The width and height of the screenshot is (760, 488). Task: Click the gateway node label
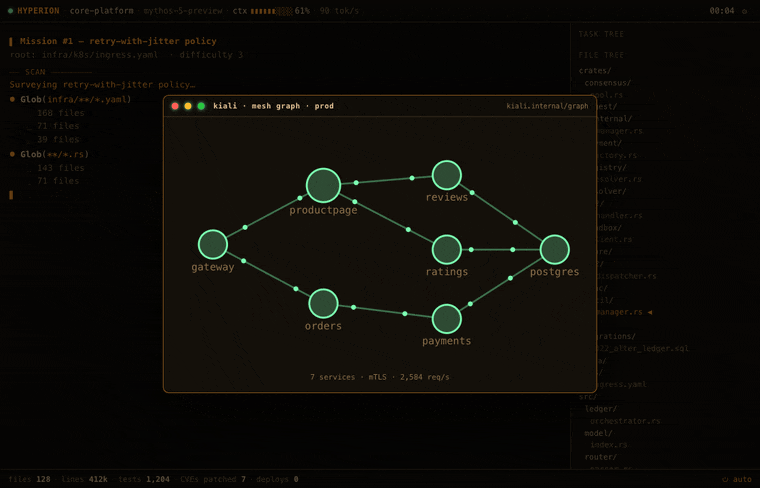pos(213,267)
